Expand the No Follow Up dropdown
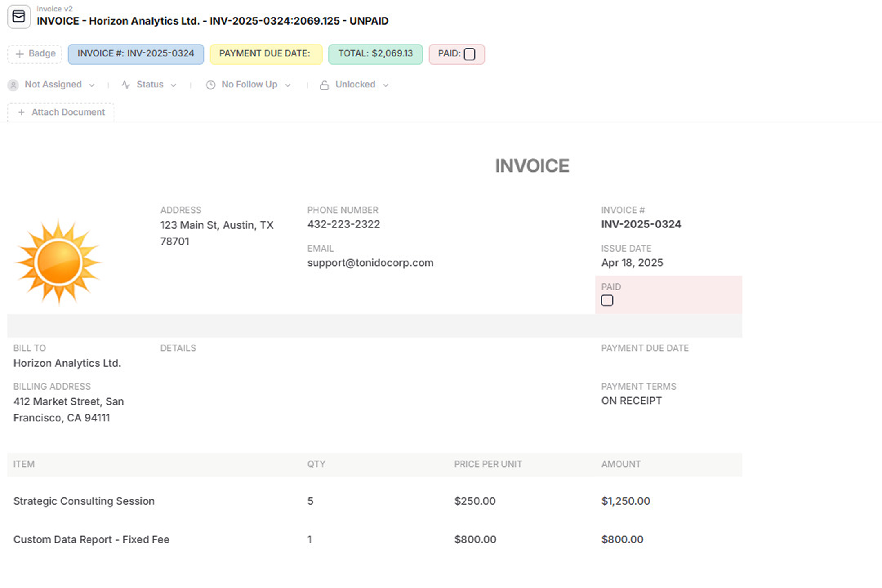 click(249, 85)
